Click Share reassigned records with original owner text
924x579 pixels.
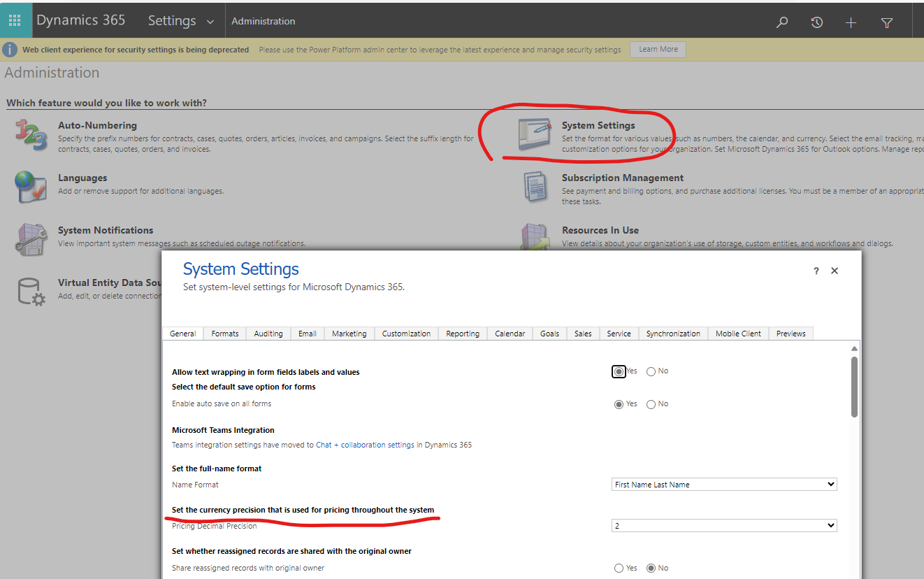click(248, 568)
